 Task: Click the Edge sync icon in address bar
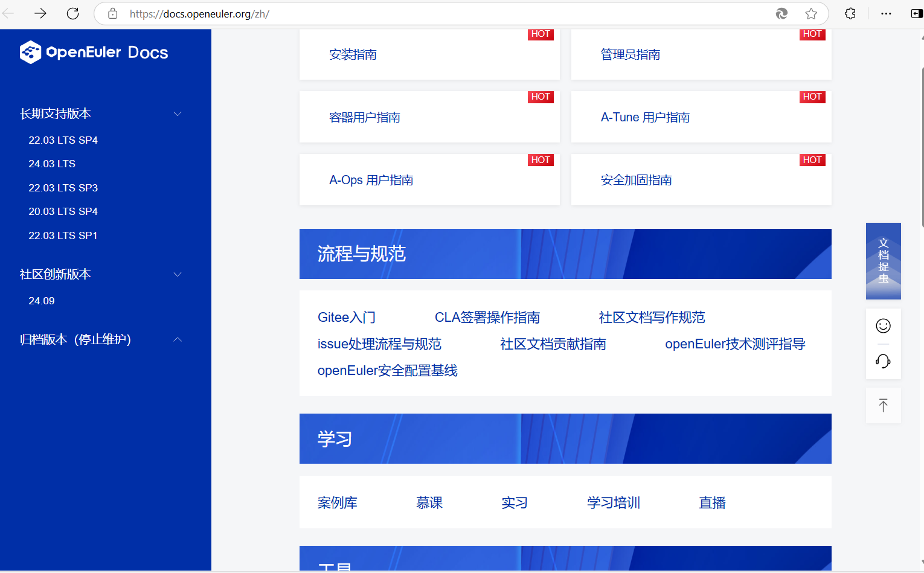point(781,13)
